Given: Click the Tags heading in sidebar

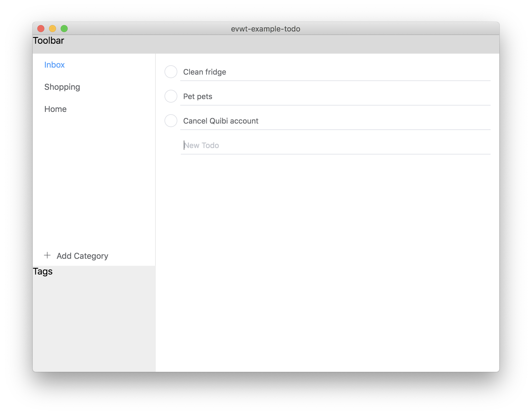Looking at the screenshot, I should 43,271.
